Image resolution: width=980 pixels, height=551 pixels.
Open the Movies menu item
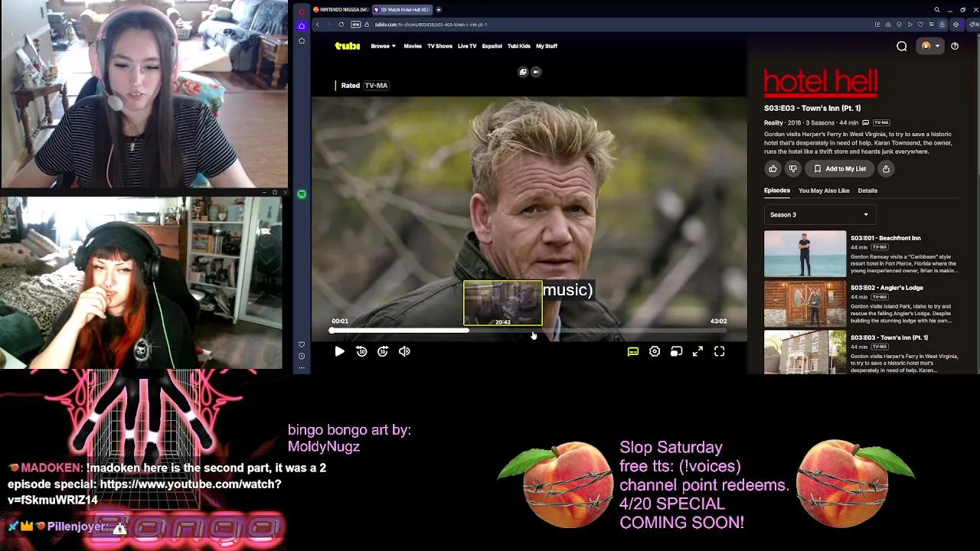413,46
